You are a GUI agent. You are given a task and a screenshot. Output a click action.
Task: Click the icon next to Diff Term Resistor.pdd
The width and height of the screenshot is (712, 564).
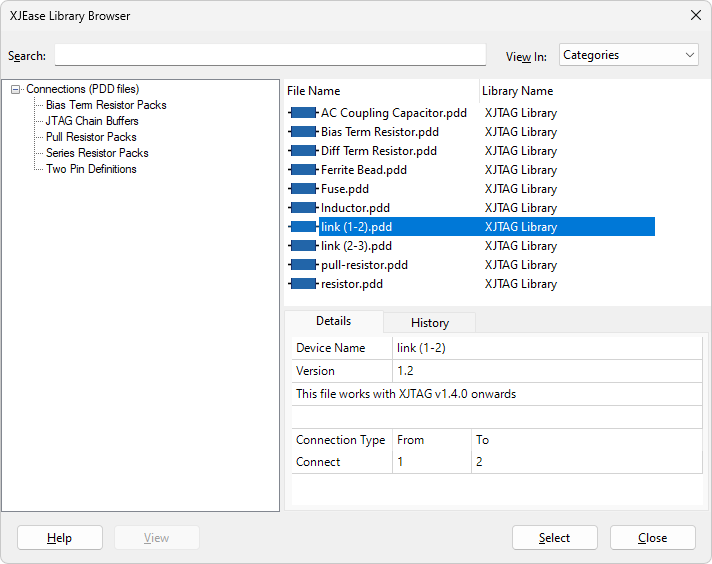(x=303, y=151)
